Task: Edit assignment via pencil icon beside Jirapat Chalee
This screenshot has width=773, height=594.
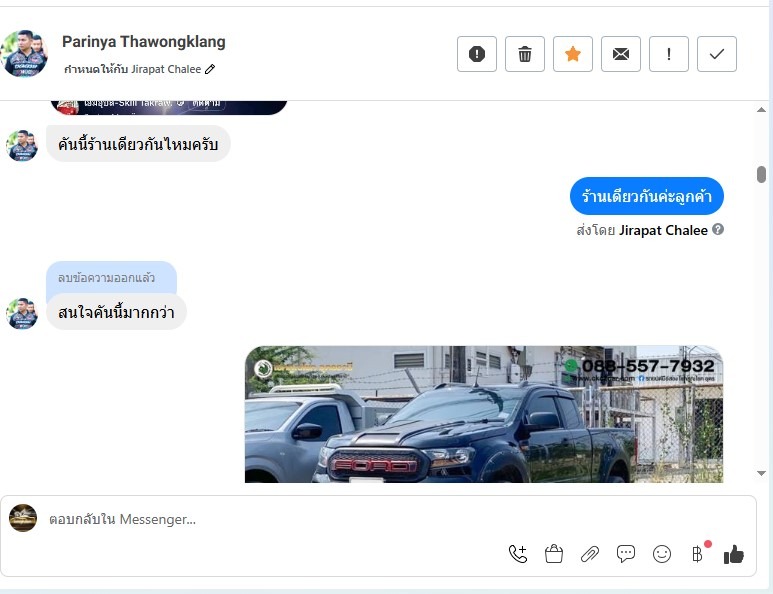Action: tap(210, 69)
